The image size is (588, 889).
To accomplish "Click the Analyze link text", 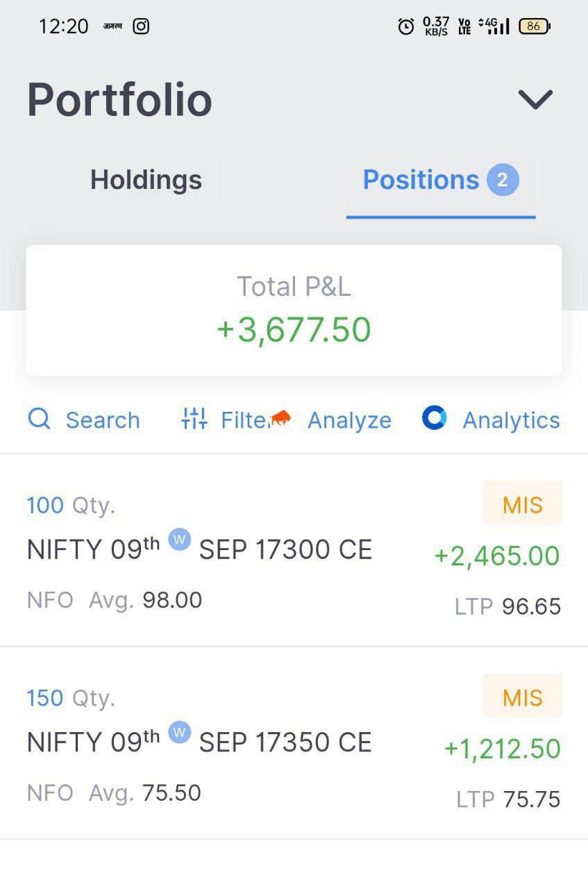I will click(349, 420).
